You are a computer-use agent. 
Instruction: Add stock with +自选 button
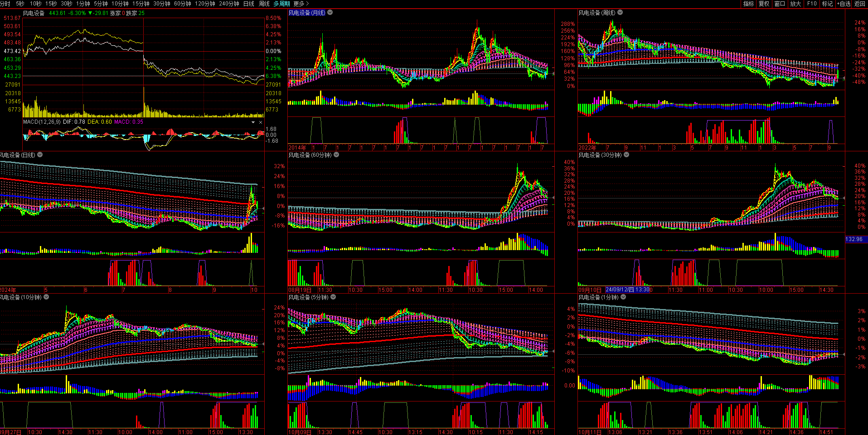point(844,4)
